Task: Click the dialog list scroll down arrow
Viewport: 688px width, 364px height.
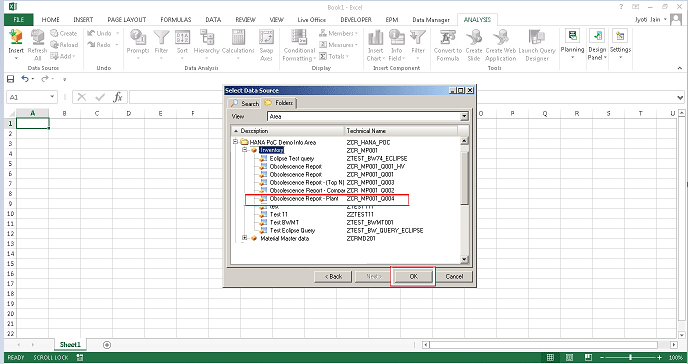Action: (464, 260)
